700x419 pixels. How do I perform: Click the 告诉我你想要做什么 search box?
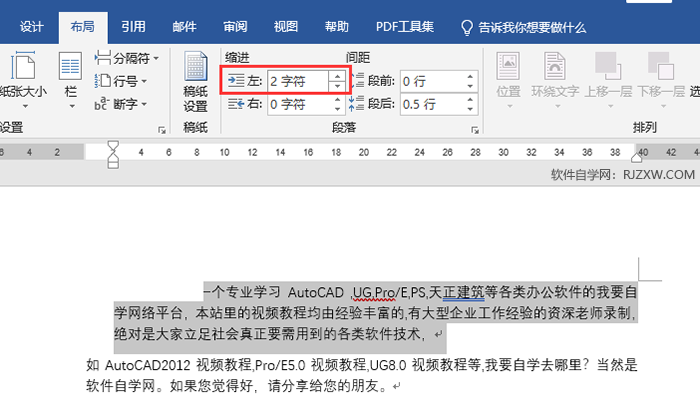(532, 28)
